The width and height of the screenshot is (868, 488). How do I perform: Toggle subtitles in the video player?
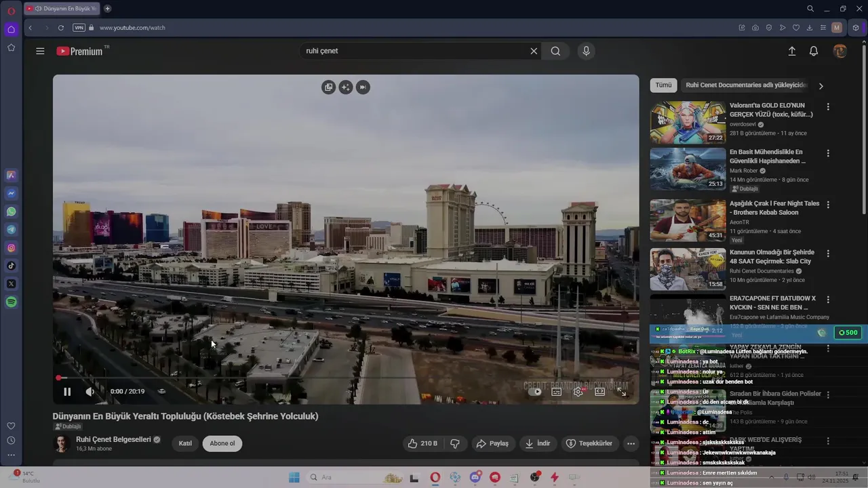pyautogui.click(x=557, y=391)
